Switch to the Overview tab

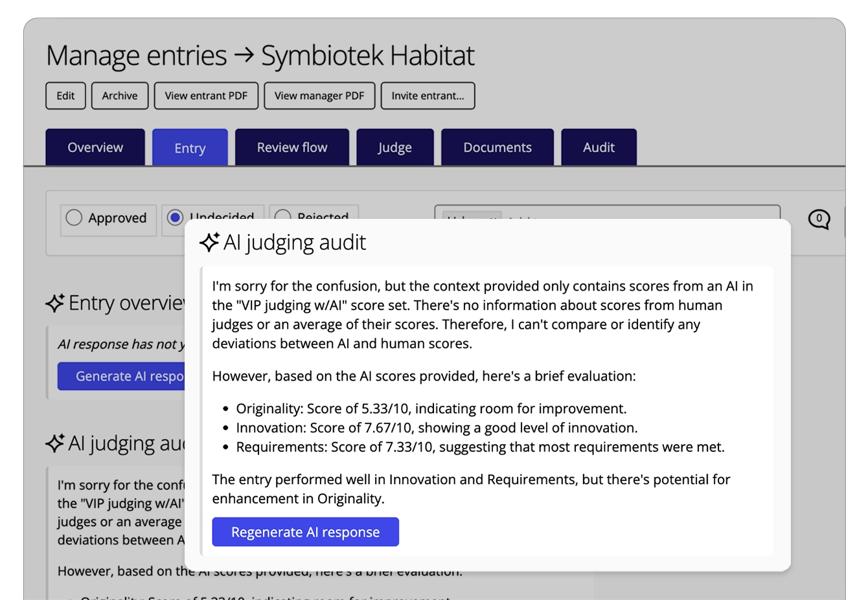95,147
